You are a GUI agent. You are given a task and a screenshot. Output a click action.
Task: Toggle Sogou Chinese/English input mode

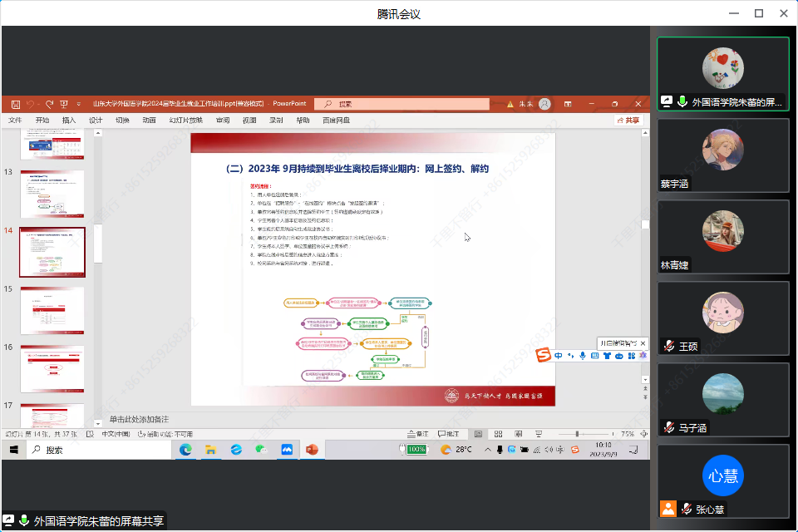coord(559,356)
